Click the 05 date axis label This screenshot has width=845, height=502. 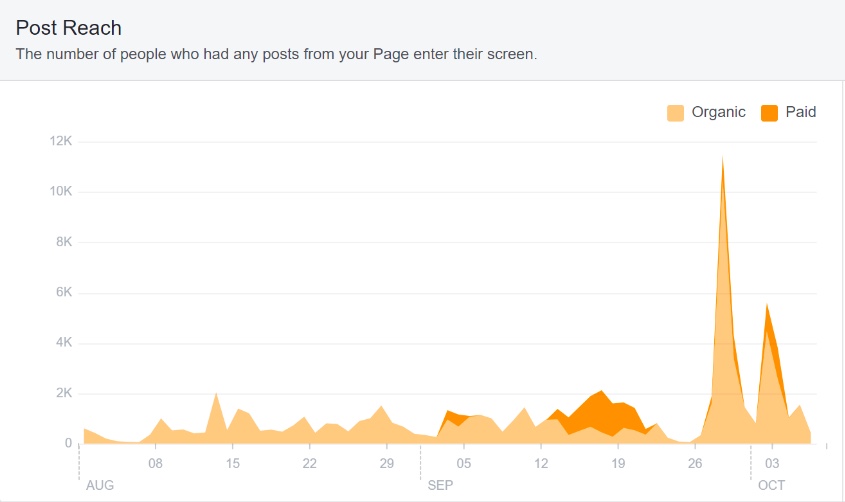point(463,463)
